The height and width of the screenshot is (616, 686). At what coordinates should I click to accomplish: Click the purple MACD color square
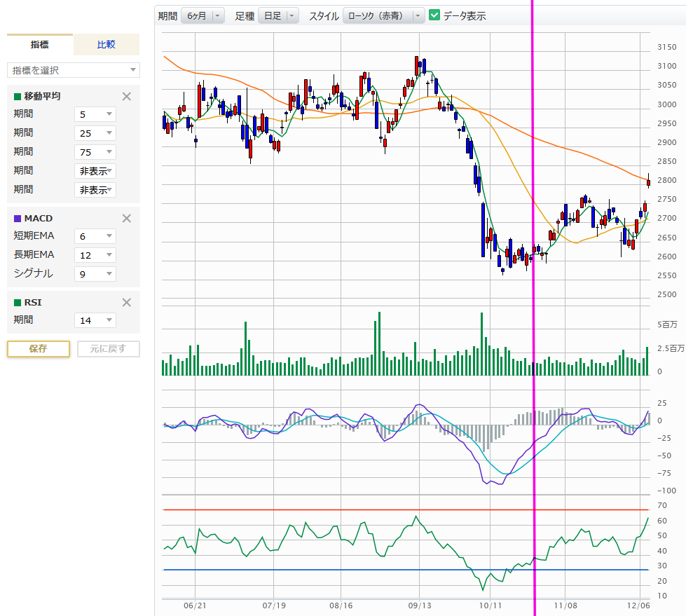pos(18,219)
